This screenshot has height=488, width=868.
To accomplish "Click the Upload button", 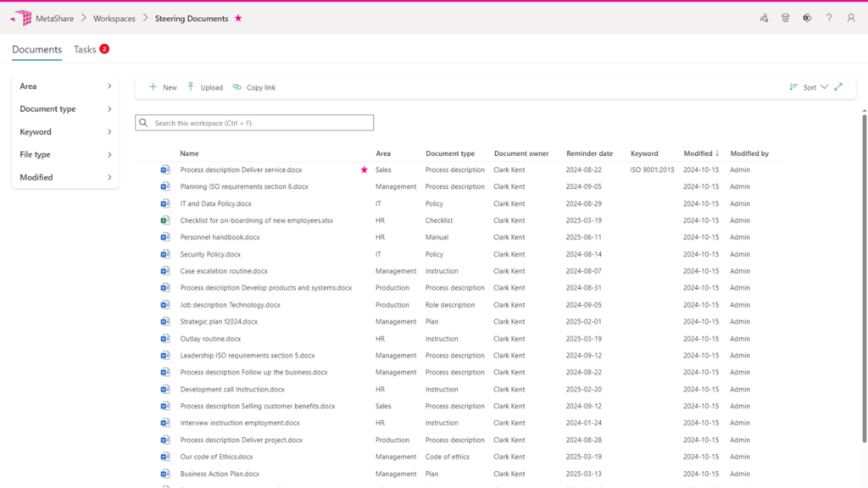I will pos(205,87).
